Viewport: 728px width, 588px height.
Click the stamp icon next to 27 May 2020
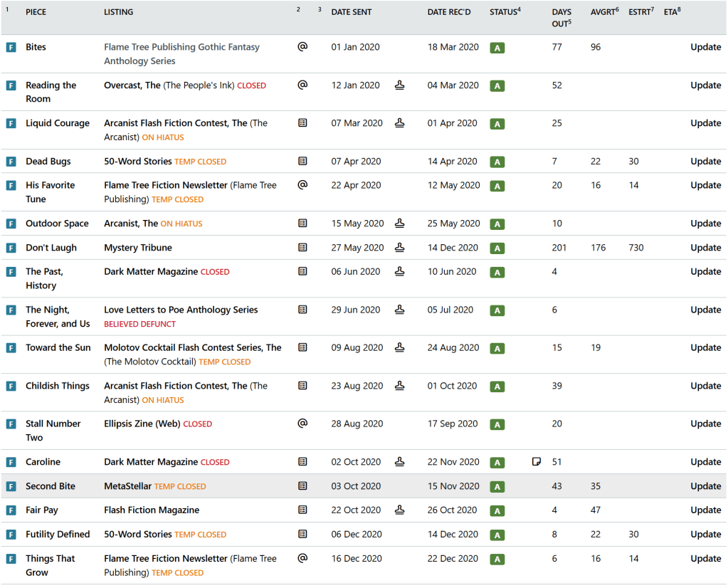[x=400, y=248]
